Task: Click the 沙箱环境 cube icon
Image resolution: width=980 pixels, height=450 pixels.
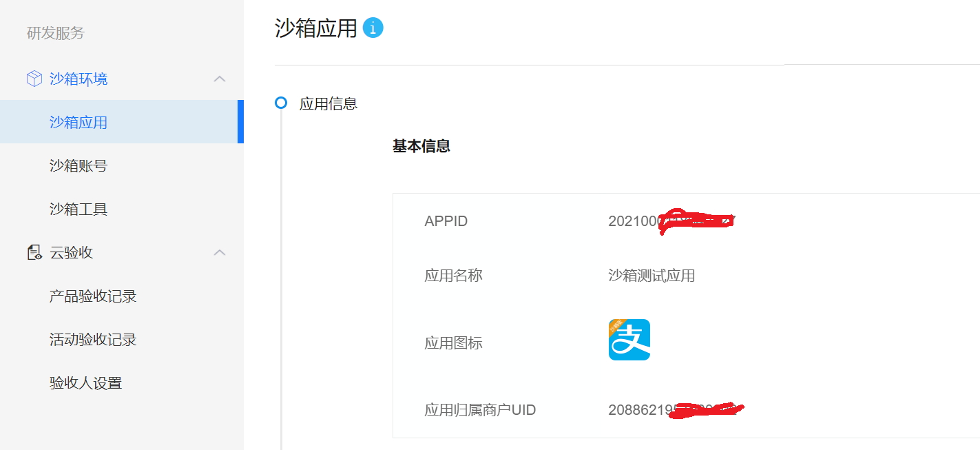Action: coord(33,79)
